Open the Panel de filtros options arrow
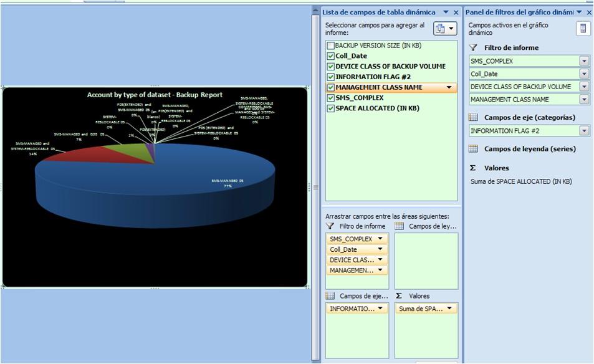This screenshot has height=364, width=594. click(x=579, y=12)
